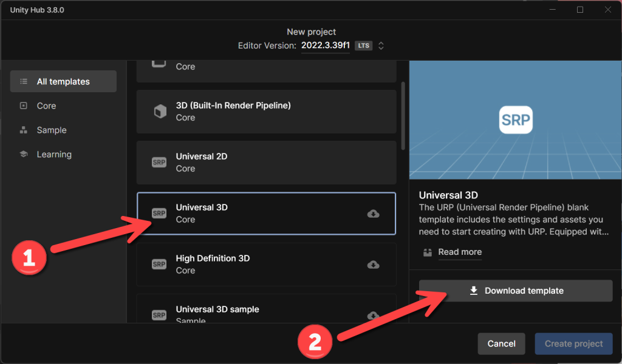This screenshot has width=622, height=364.
Task: Show All templates category
Action: [63, 81]
